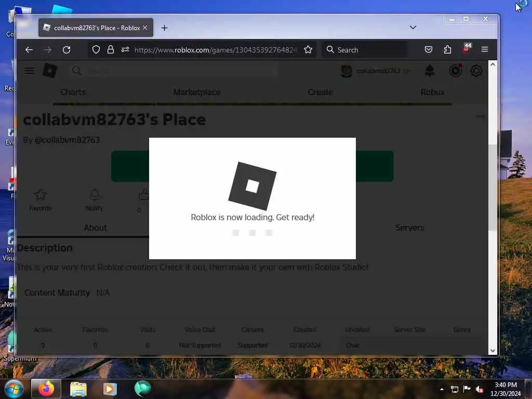The width and height of the screenshot is (532, 399).
Task: Click the Roblox loading dialog logo
Action: (x=252, y=186)
